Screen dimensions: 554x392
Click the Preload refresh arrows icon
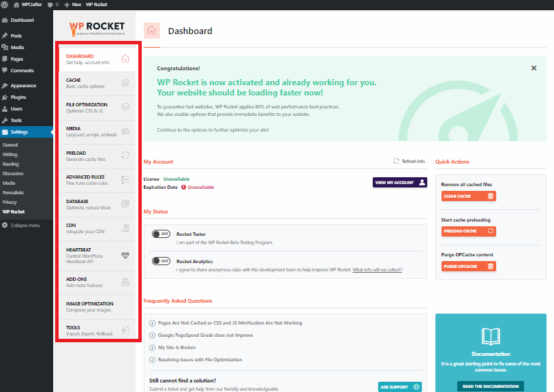tap(125, 155)
